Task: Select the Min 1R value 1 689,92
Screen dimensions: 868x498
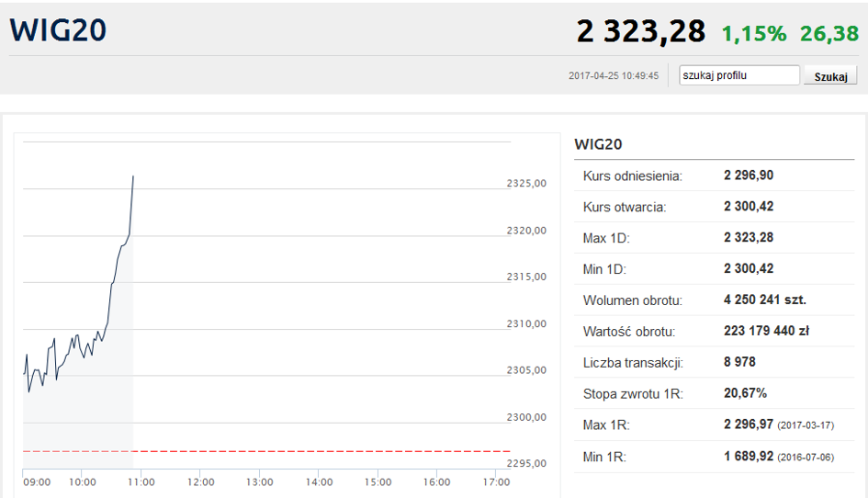Action: [x=749, y=456]
